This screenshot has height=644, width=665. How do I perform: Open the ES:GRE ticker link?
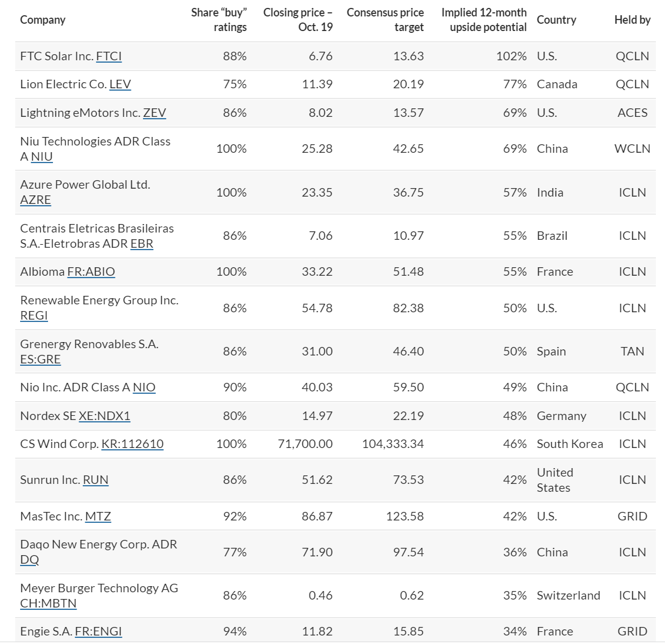tap(40, 359)
